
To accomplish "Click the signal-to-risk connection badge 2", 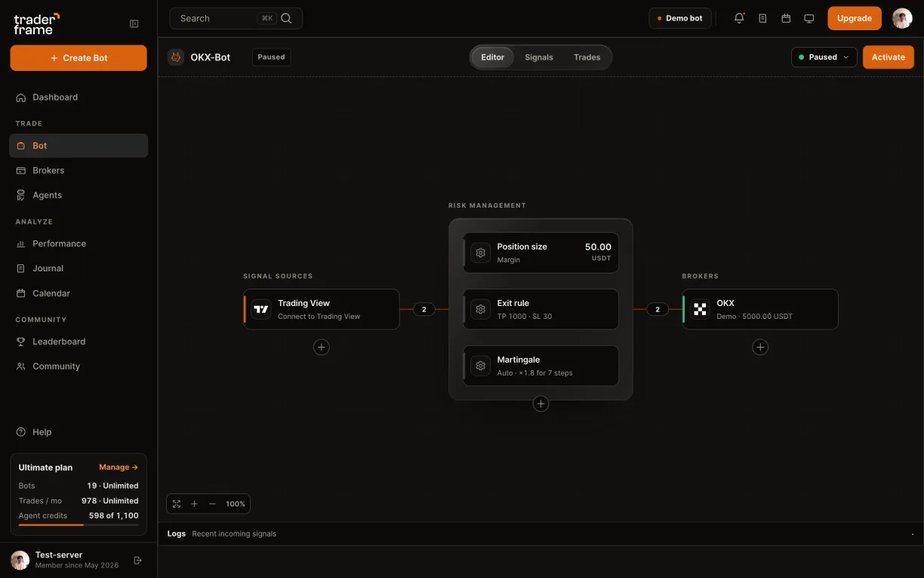I will 424,309.
